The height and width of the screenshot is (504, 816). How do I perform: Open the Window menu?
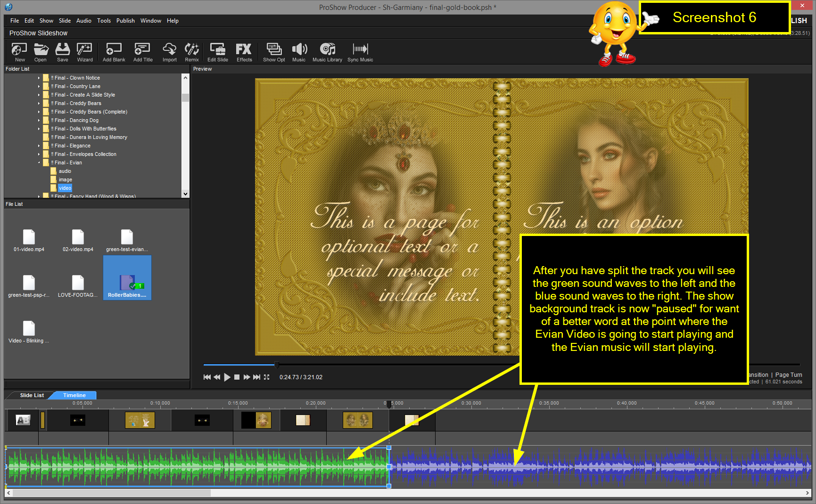pos(151,21)
